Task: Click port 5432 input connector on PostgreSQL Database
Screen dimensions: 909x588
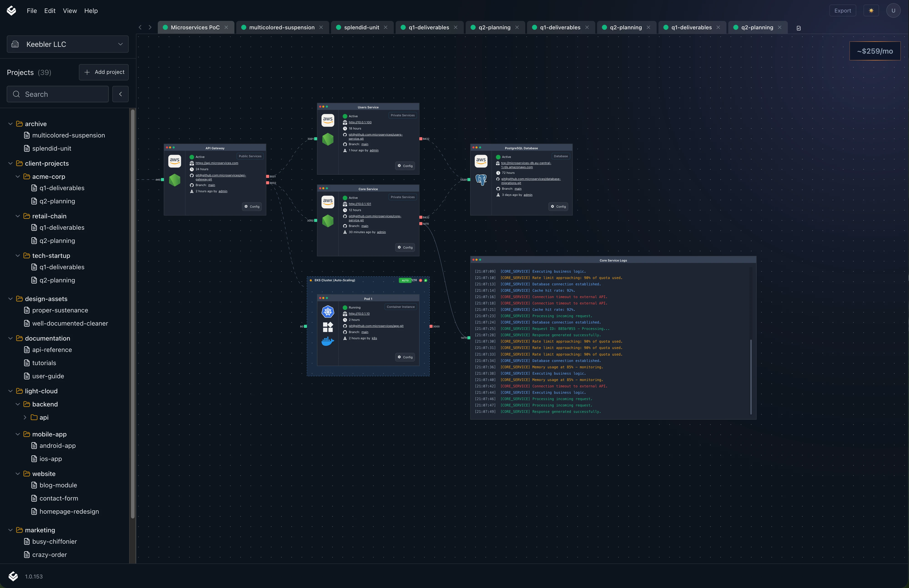Action: click(x=469, y=179)
